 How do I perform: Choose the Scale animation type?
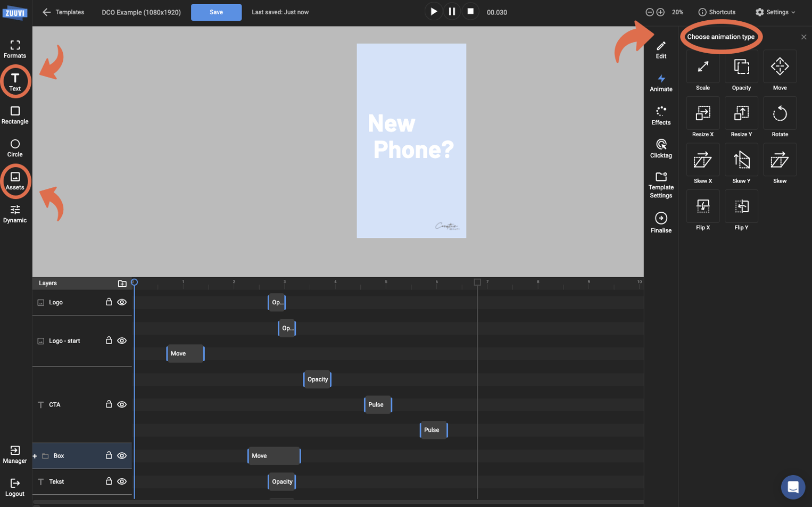point(702,70)
